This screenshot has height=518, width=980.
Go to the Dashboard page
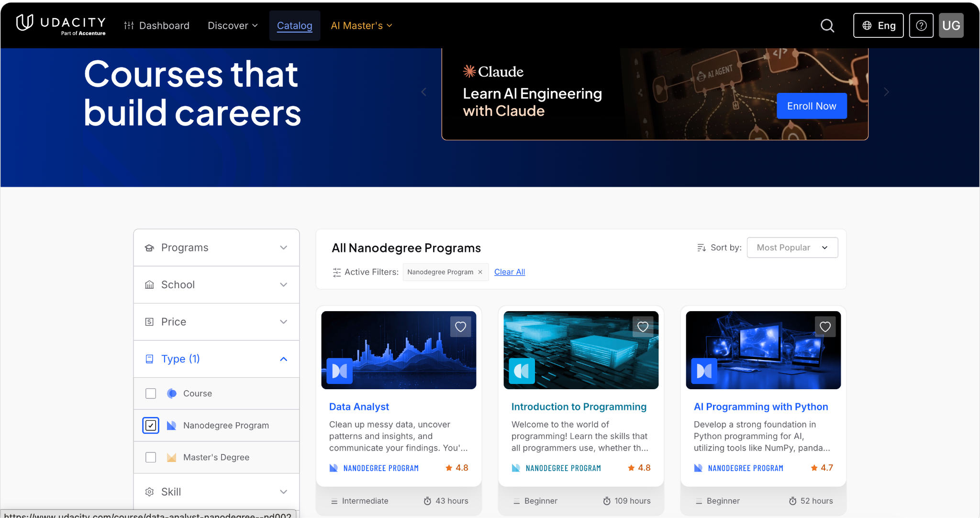[x=157, y=25]
